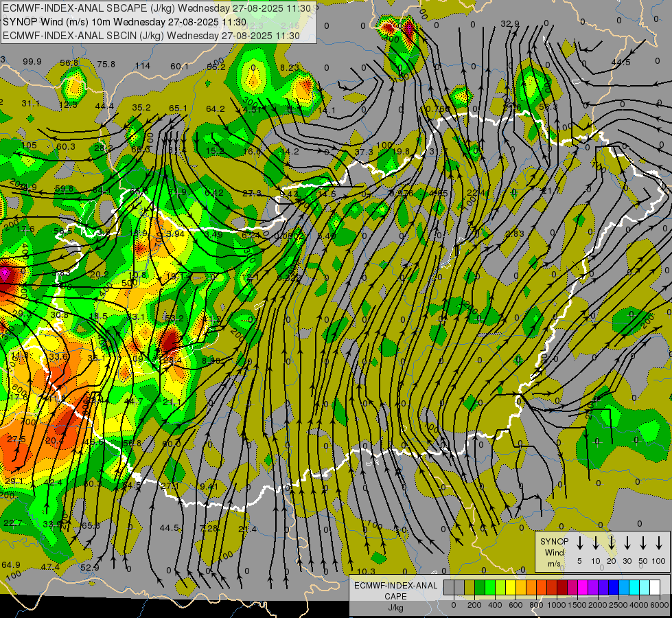
Task: Click the 'ECMWF-INDEX-ANAL CAPE' legend label
Action: 395,591
